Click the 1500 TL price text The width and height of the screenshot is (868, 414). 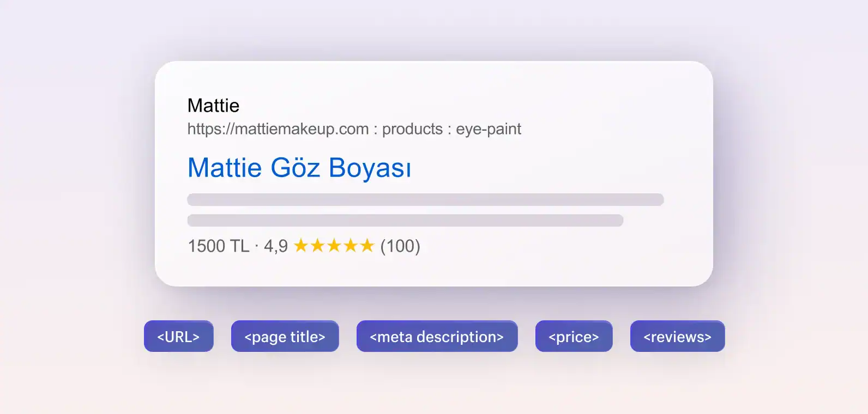(x=219, y=246)
